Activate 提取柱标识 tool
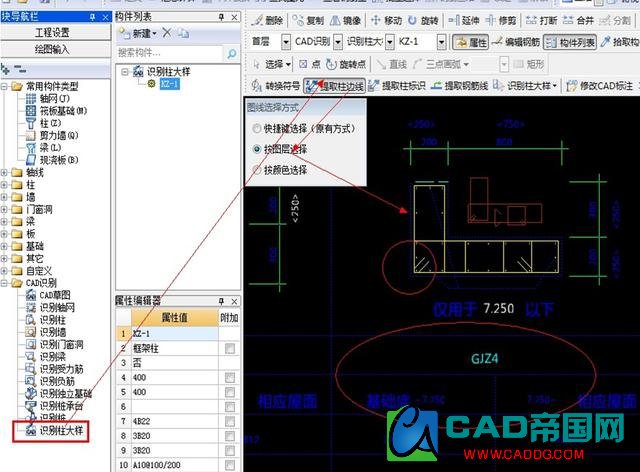 tap(397, 86)
